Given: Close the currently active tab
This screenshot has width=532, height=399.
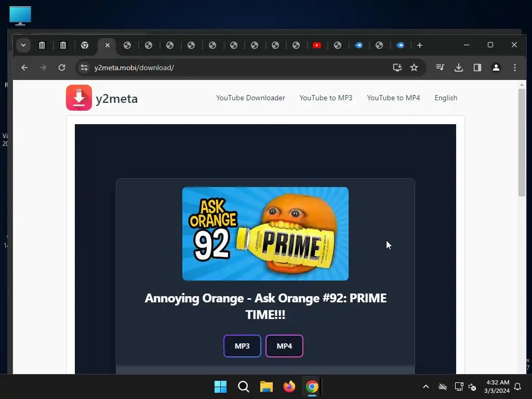Looking at the screenshot, I should click(x=107, y=45).
